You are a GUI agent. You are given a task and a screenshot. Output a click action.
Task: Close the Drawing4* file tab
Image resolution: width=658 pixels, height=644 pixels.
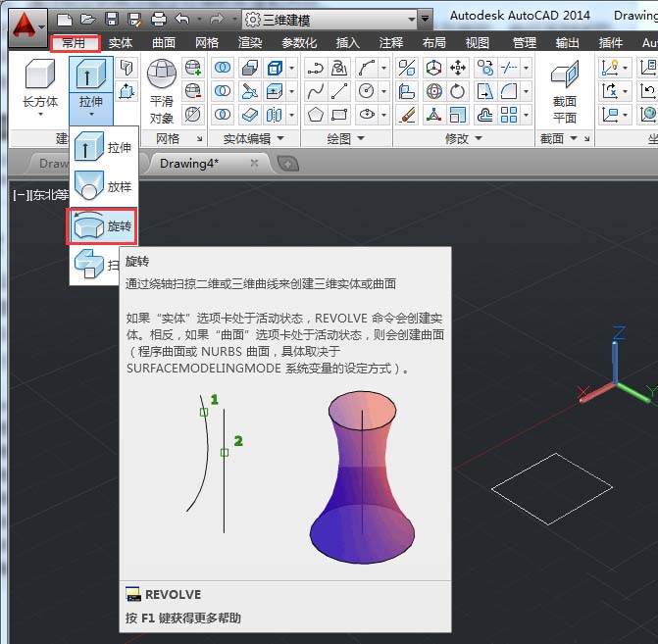click(x=254, y=163)
